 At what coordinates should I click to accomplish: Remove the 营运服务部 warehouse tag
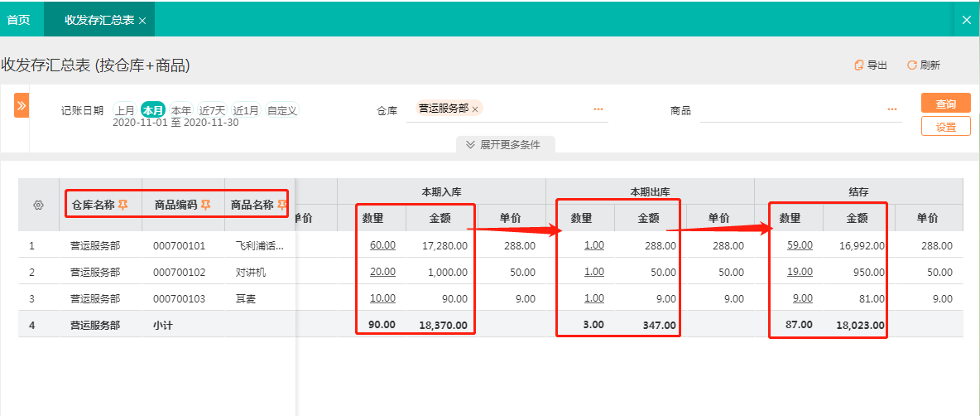pyautogui.click(x=475, y=109)
